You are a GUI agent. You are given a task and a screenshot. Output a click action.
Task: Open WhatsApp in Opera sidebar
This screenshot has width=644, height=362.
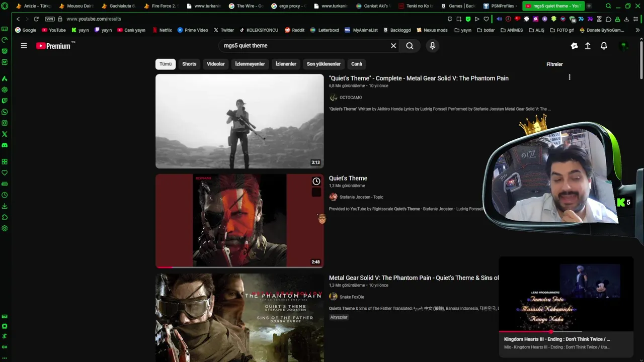5,112
